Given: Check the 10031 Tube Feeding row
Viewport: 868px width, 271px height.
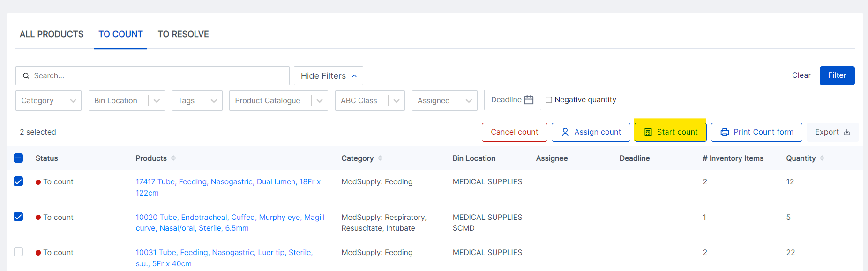Looking at the screenshot, I should coord(18,252).
